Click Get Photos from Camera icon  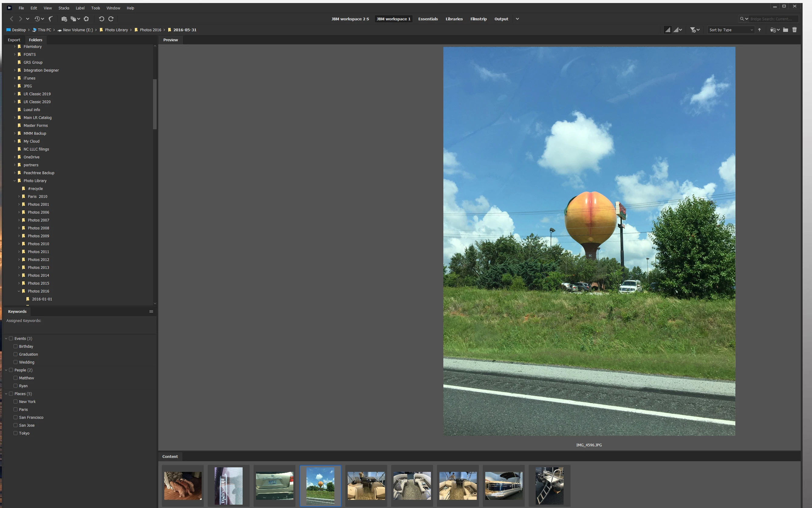pyautogui.click(x=64, y=19)
